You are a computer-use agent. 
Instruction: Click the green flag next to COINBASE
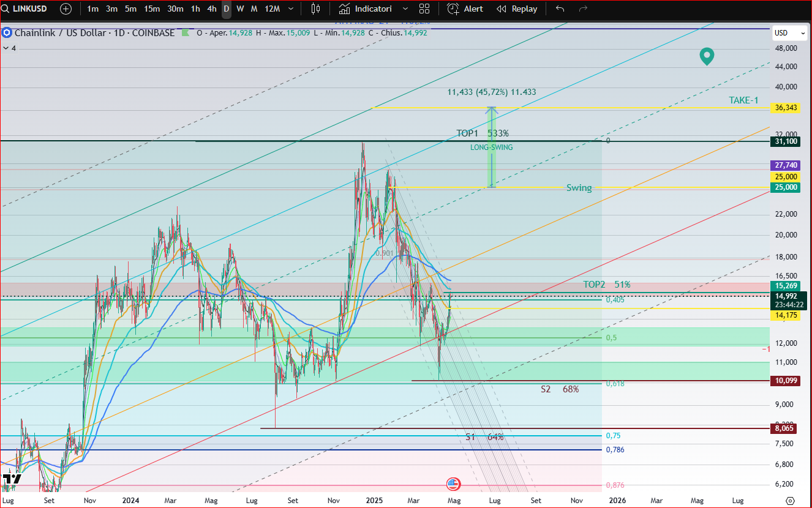click(185, 33)
